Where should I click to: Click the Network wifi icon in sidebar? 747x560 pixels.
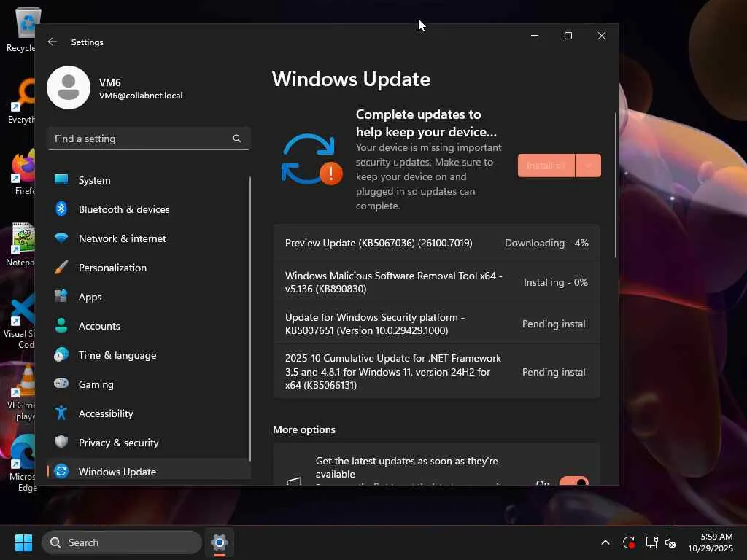[x=61, y=238]
